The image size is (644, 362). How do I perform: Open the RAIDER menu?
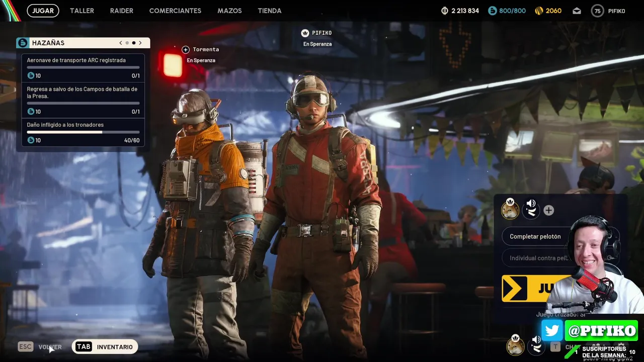pyautogui.click(x=122, y=11)
